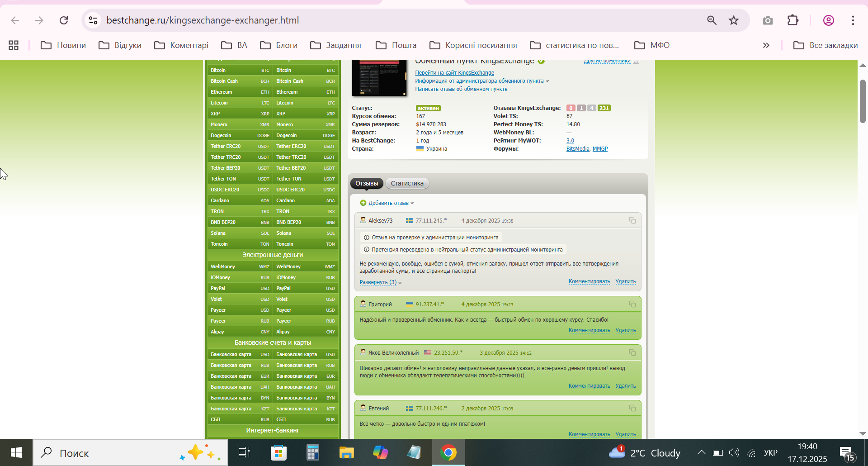This screenshot has height=466, width=868.
Task: Open the MMGP forum link
Action: click(600, 149)
